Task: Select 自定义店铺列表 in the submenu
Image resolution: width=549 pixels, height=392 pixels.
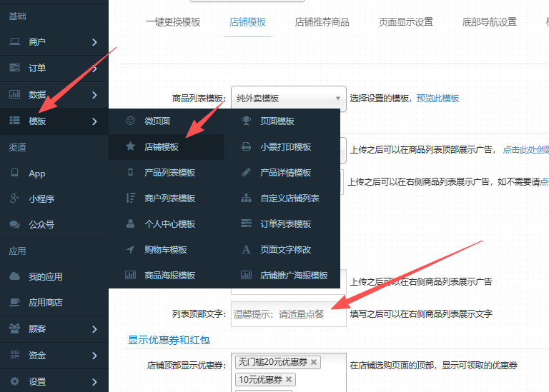Action: click(x=290, y=198)
